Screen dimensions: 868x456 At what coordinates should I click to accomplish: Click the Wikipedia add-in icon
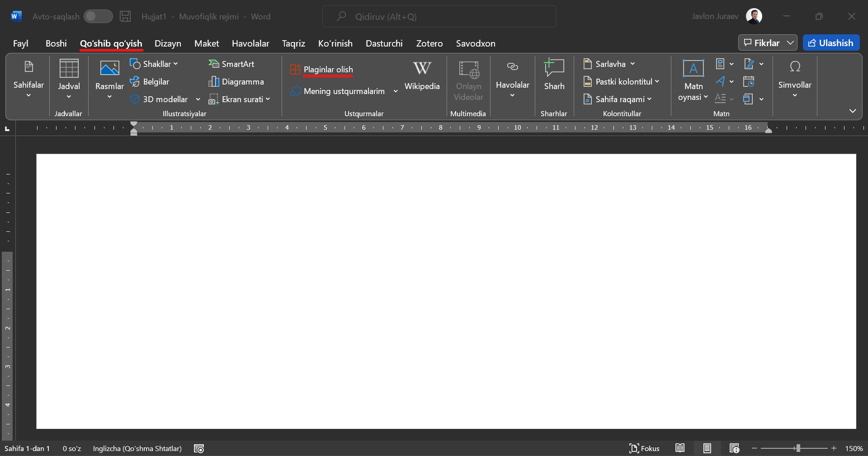coord(421,75)
